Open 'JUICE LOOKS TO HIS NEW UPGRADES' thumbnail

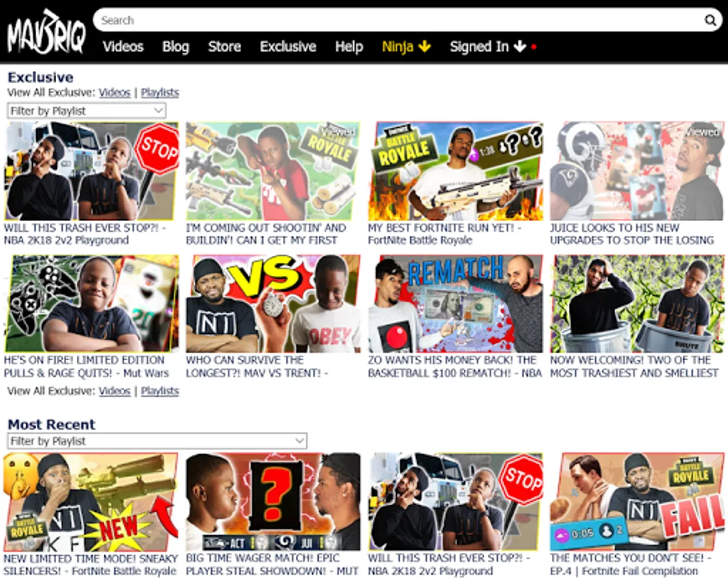click(637, 171)
